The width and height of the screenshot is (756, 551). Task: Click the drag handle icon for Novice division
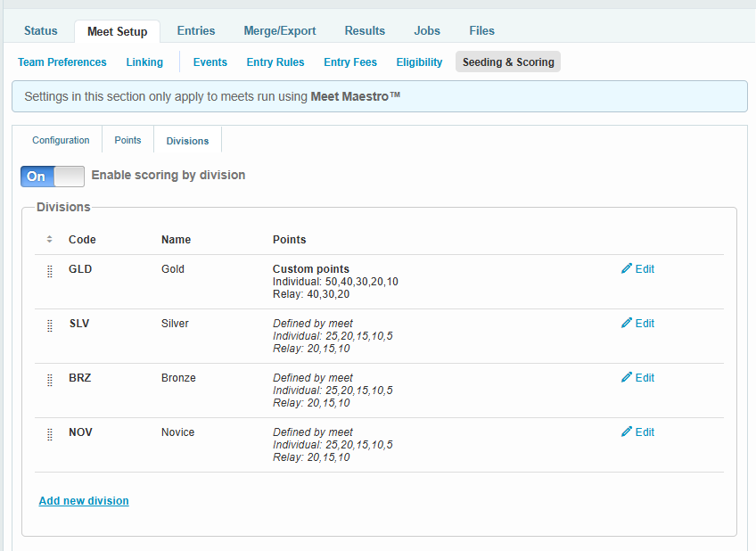coord(50,434)
